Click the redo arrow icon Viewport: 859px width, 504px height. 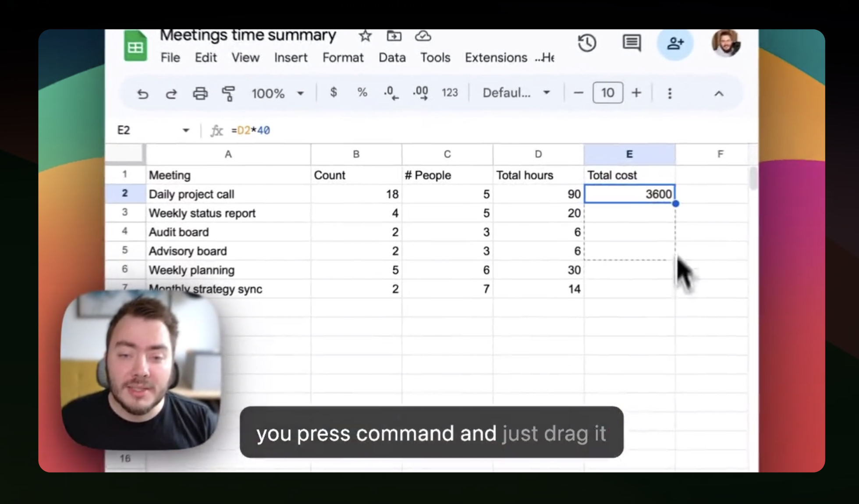(171, 94)
